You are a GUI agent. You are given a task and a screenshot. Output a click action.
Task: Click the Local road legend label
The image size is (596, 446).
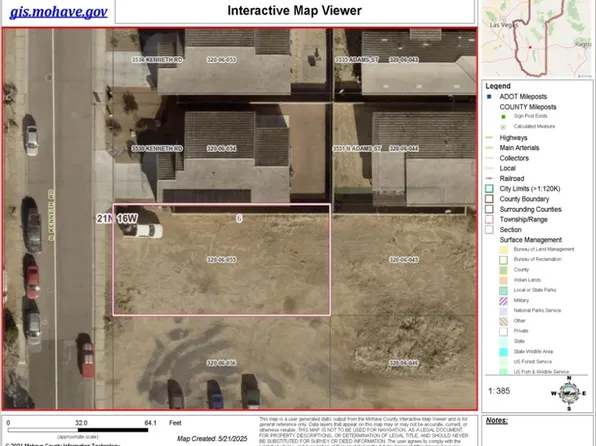click(507, 168)
